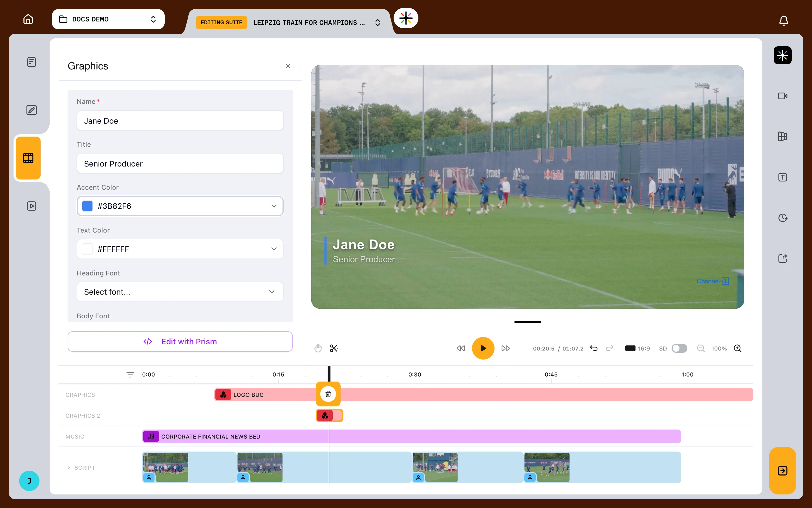This screenshot has width=812, height=508.
Task: Zoom out with the magnifier minus icon
Action: [701, 349]
